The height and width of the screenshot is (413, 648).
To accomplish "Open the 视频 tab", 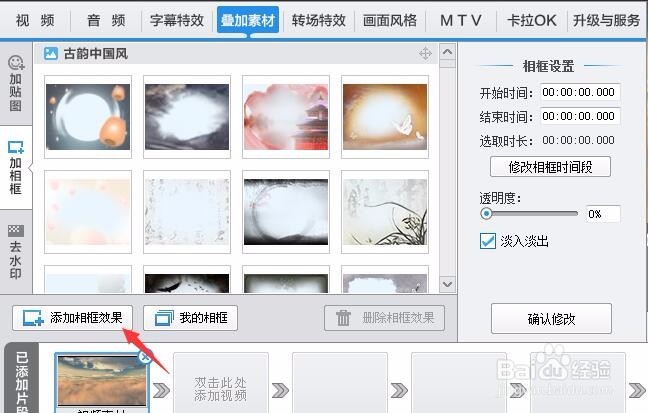I will pyautogui.click(x=35, y=20).
